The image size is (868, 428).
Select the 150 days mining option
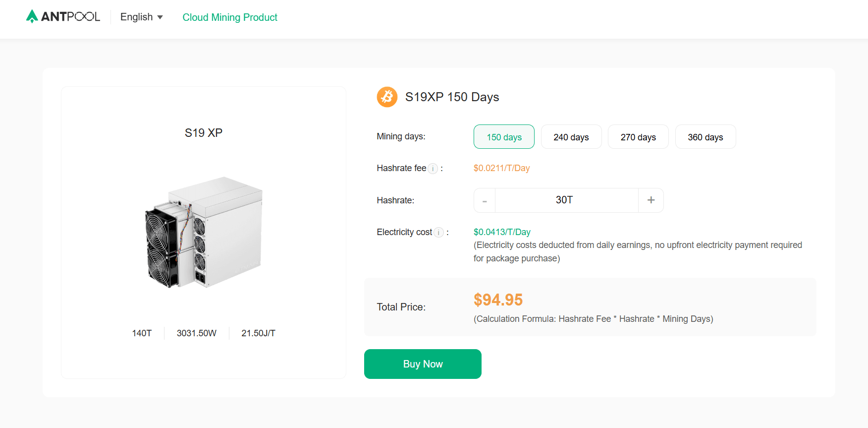point(504,137)
